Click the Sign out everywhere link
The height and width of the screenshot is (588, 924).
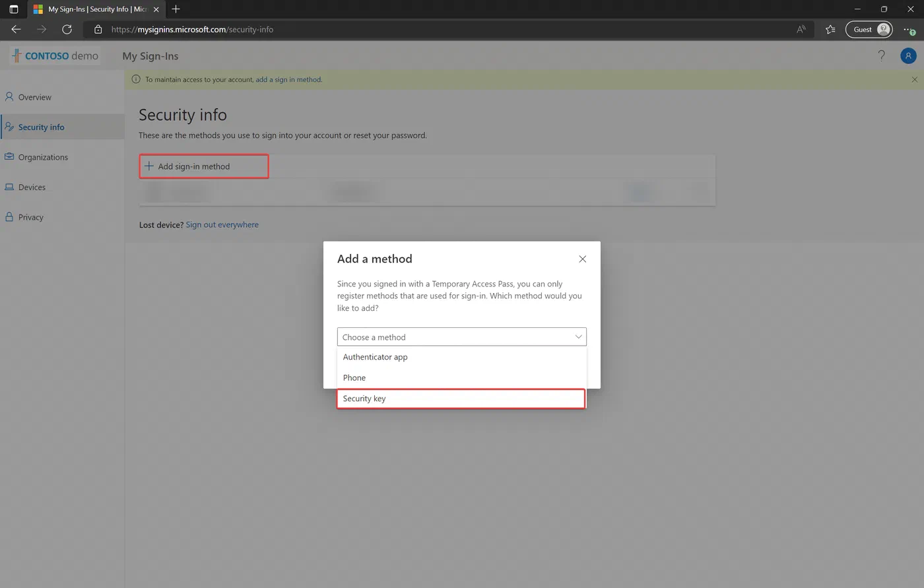(222, 225)
